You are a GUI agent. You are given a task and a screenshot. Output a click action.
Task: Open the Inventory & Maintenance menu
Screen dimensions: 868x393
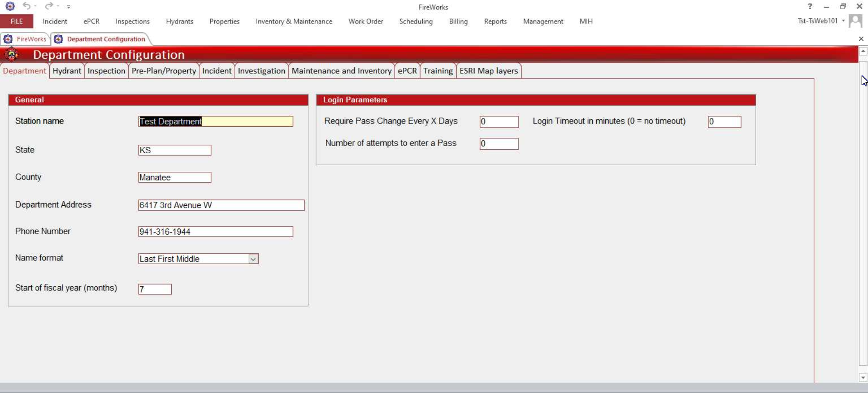[x=294, y=21]
